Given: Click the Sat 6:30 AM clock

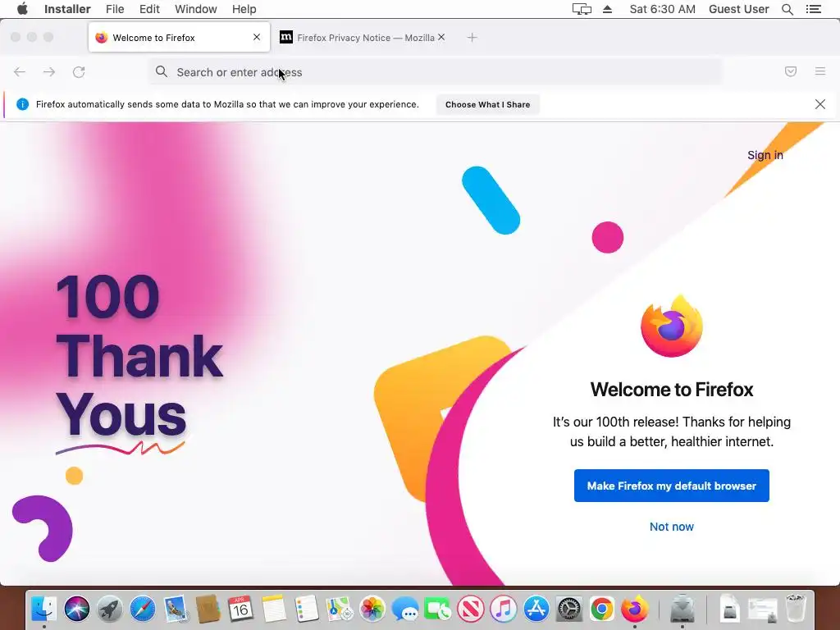Looking at the screenshot, I should click(662, 9).
